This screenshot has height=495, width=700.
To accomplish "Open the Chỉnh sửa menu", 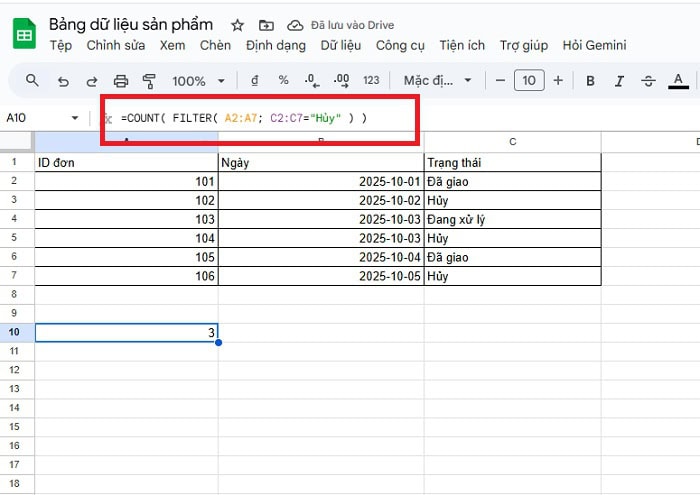I will click(116, 46).
